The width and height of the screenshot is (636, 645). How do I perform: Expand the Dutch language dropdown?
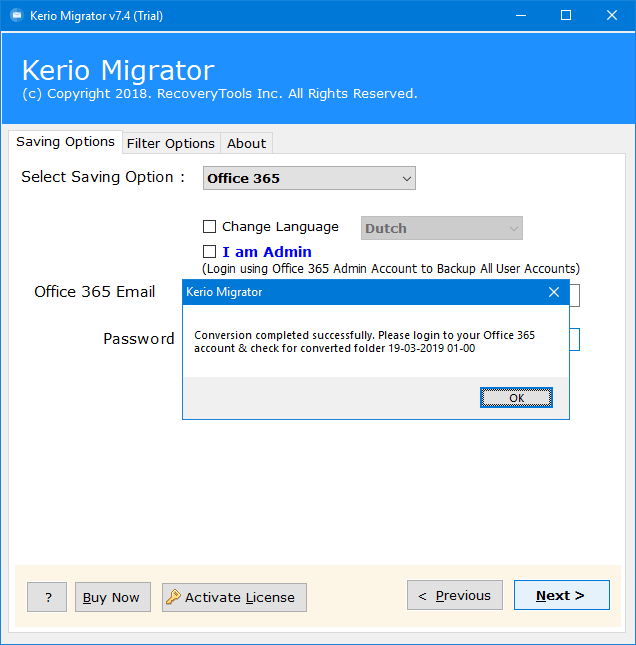pyautogui.click(x=441, y=228)
